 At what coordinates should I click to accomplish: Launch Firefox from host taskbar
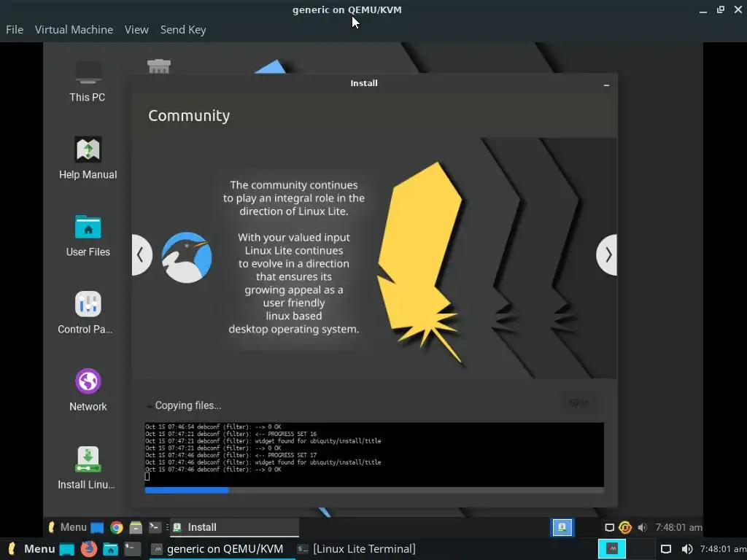click(x=88, y=549)
